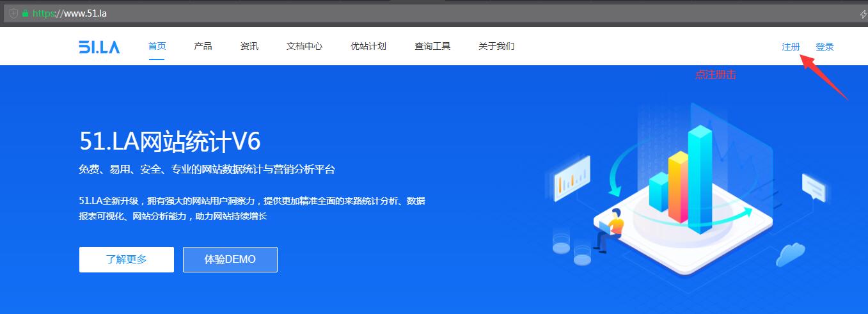Click the 登录 login link

pos(825,47)
